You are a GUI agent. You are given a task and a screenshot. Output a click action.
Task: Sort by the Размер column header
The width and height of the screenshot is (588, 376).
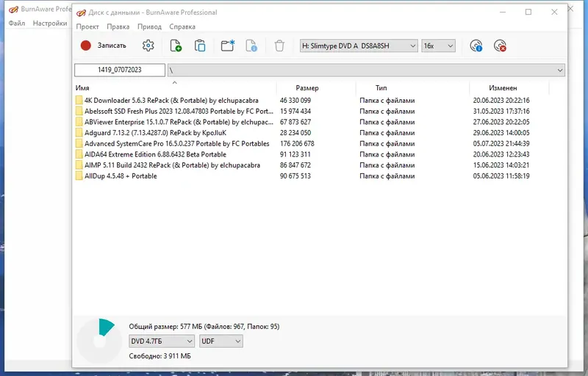[316, 88]
